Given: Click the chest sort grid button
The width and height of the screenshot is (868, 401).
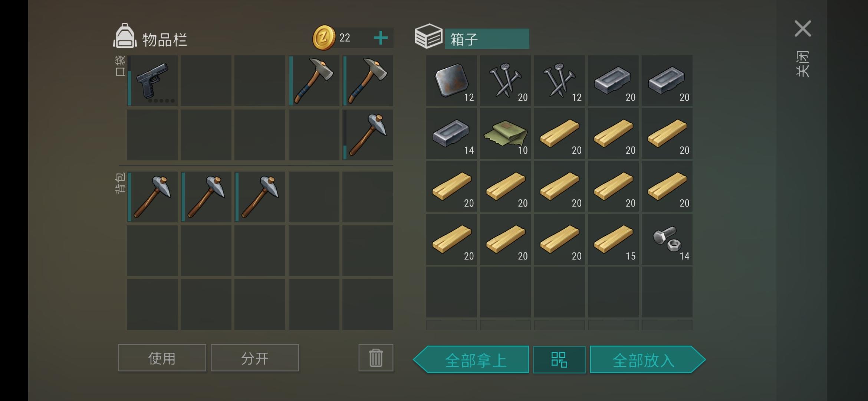Looking at the screenshot, I should [559, 360].
